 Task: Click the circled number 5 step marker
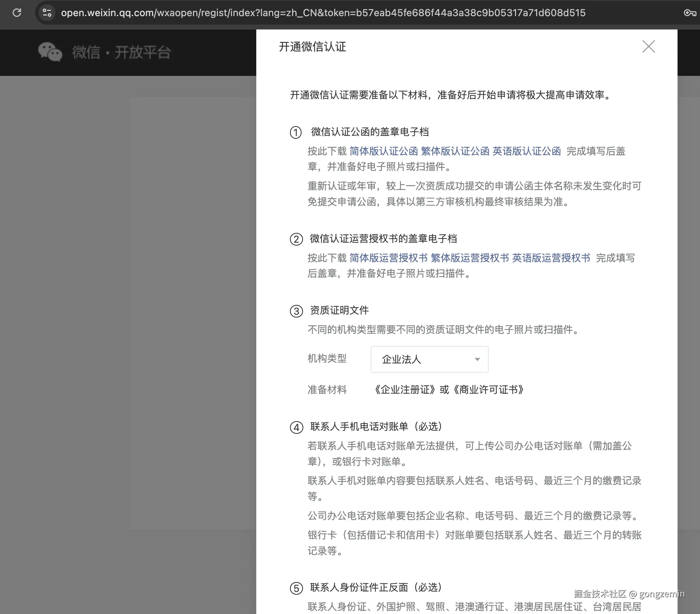click(296, 588)
